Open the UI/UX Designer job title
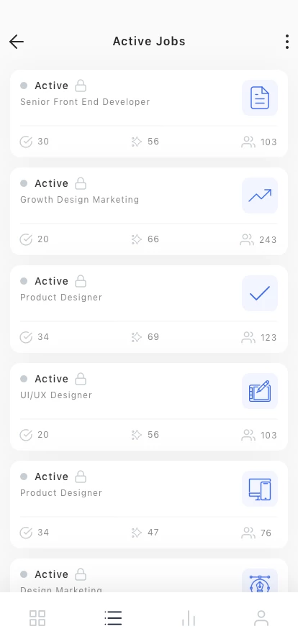This screenshot has width=298, height=644. [x=56, y=395]
